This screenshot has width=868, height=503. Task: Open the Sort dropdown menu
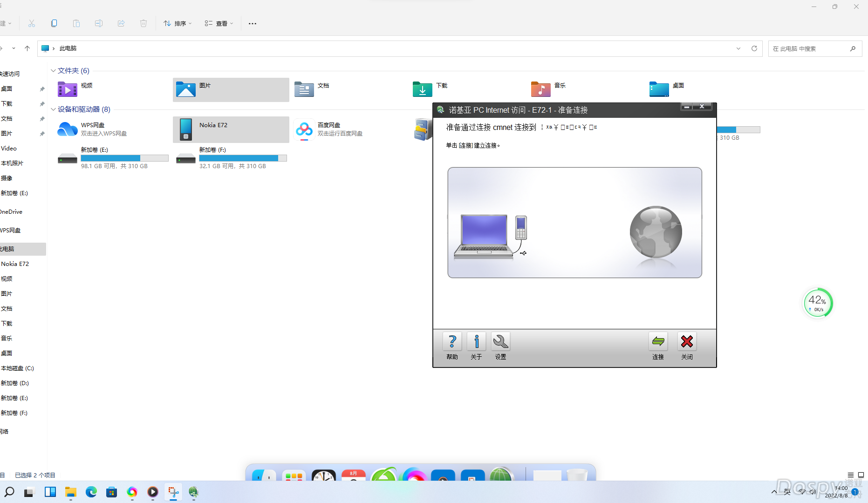(x=178, y=23)
